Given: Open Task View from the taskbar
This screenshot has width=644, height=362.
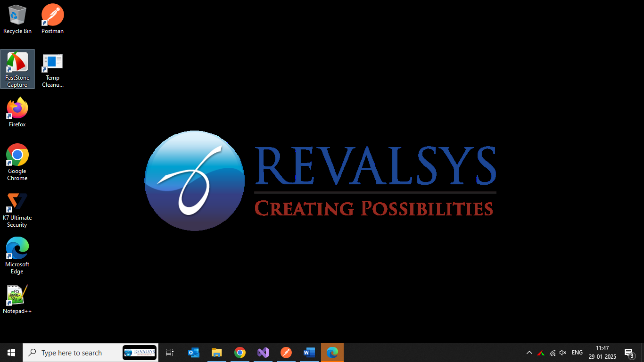Looking at the screenshot, I should (x=170, y=353).
